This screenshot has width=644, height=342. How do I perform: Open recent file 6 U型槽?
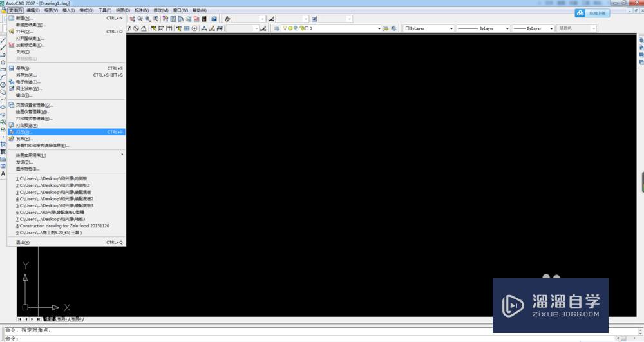click(66, 213)
